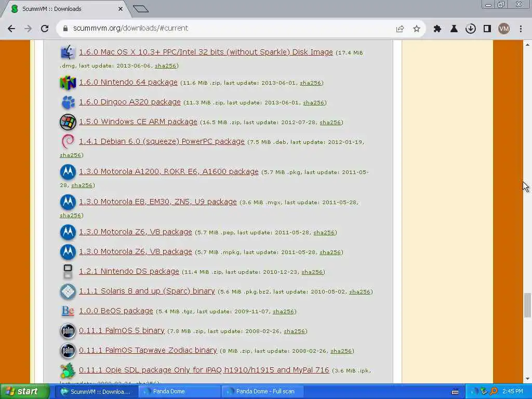Click the Motorola icon beside the .mpkg package
532x399 pixels.
tap(68, 252)
